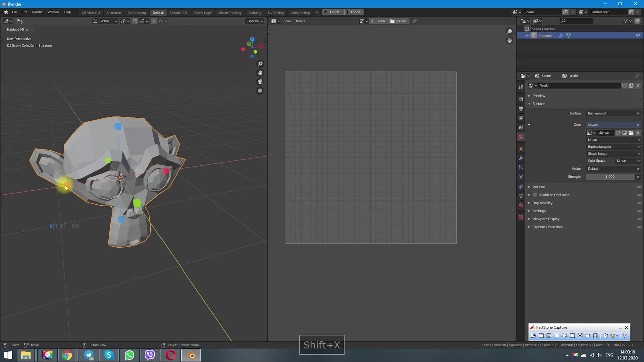Switch to the Animation workspace tab
The height and width of the screenshot is (362, 644).
114,12
